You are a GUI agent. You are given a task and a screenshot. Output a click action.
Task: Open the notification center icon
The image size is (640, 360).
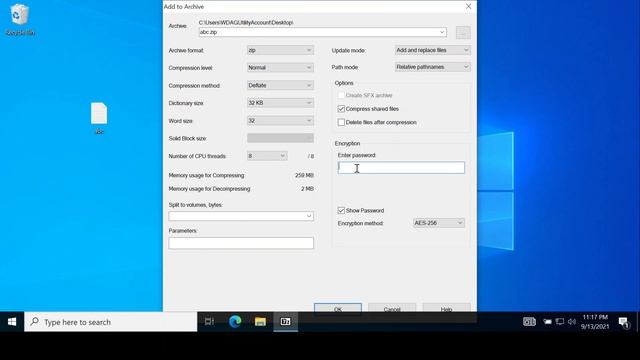(x=624, y=322)
